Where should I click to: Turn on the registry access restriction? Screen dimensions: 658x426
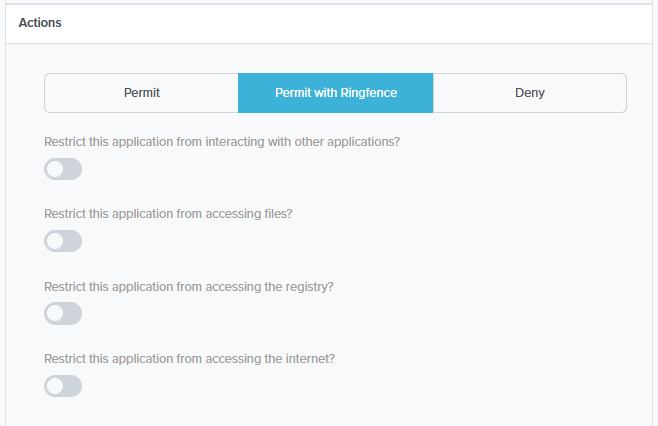63,314
